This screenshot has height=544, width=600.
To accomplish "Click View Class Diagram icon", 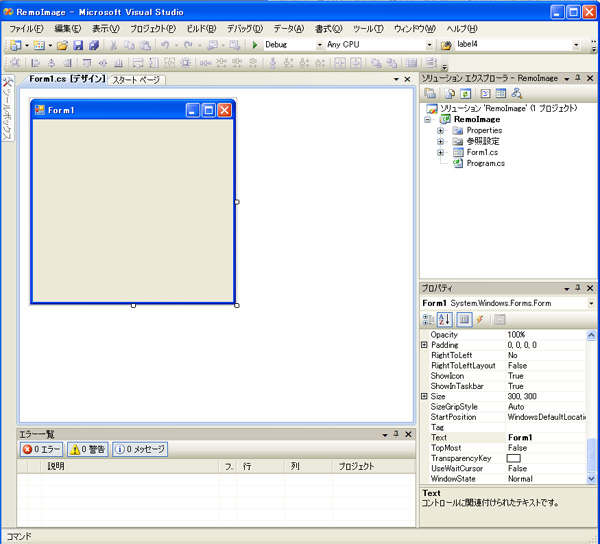I will click(517, 93).
